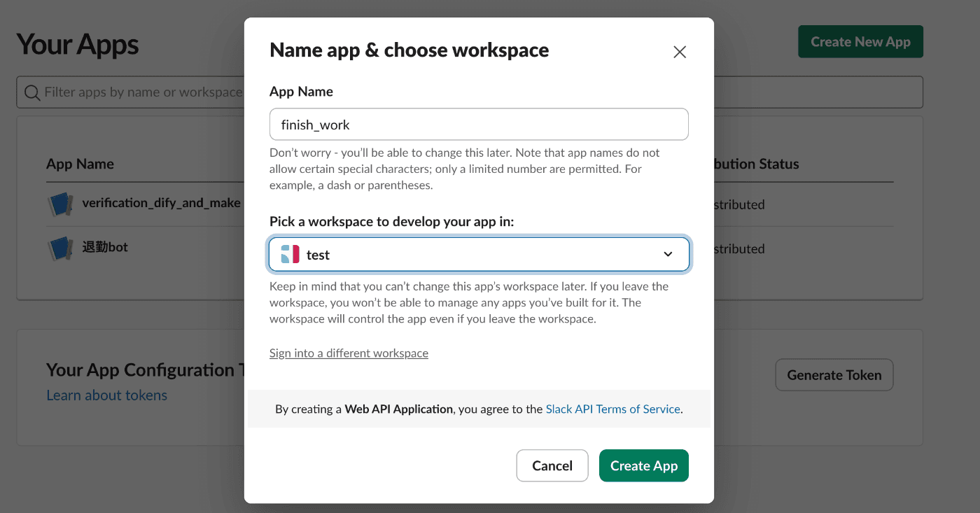Image resolution: width=980 pixels, height=513 pixels.
Task: Open the 退勤bot app entry
Action: pyautogui.click(x=105, y=246)
